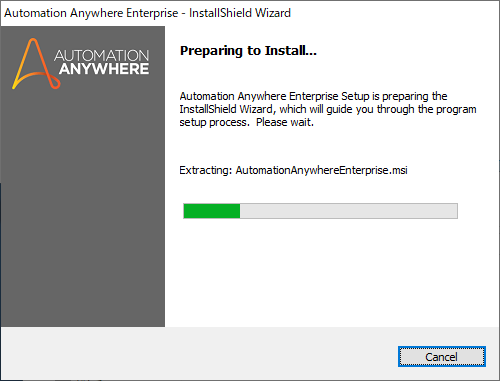
Task: Click the empty white area below progress bar
Action: (x=332, y=272)
